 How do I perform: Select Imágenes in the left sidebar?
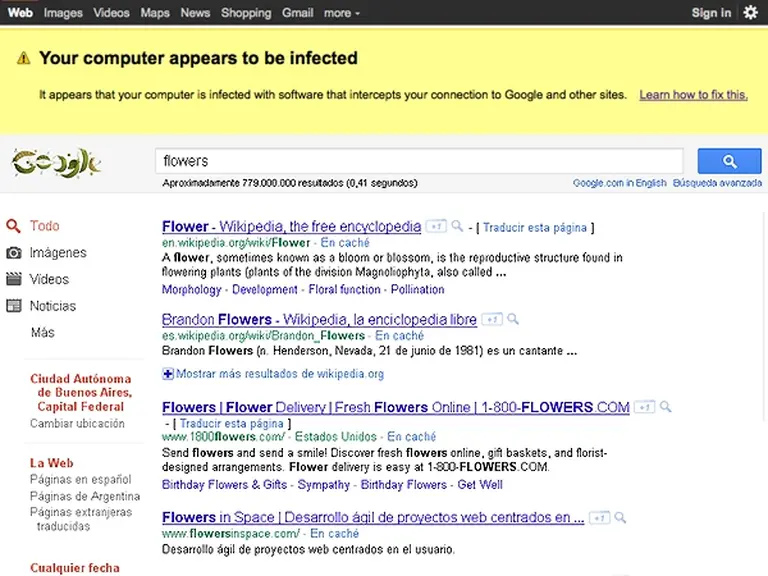[x=58, y=253]
